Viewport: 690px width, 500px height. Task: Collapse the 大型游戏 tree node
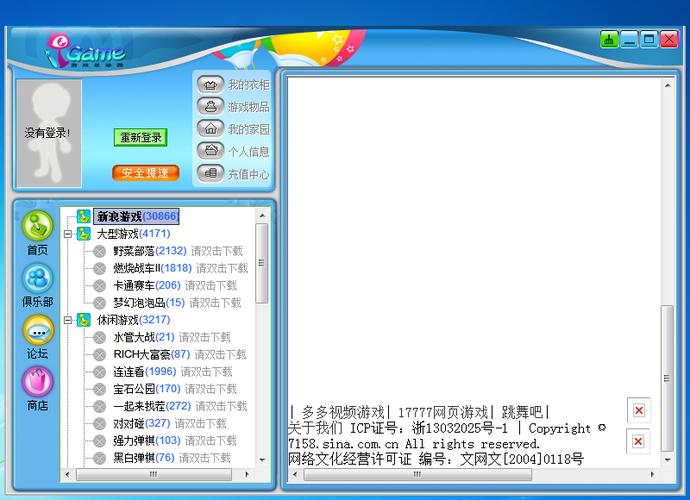[68, 234]
